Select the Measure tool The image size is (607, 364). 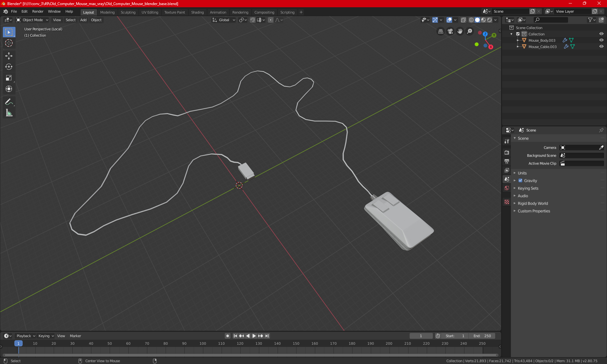(9, 113)
